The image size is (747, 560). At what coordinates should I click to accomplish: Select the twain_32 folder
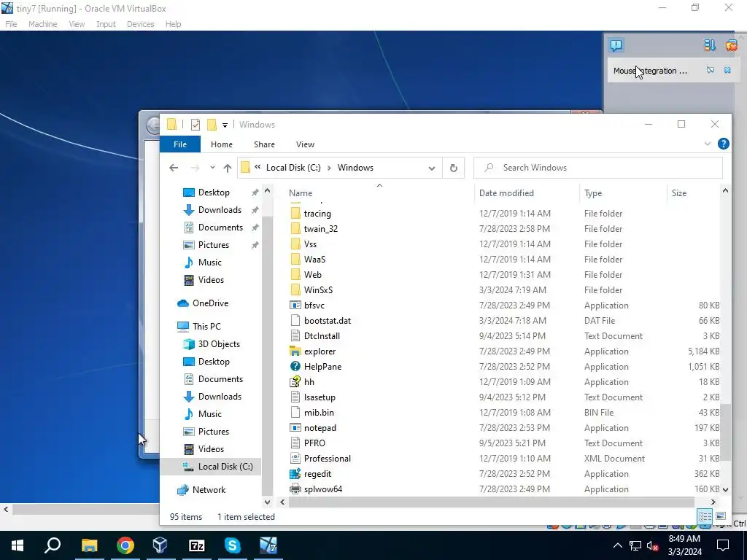(321, 228)
